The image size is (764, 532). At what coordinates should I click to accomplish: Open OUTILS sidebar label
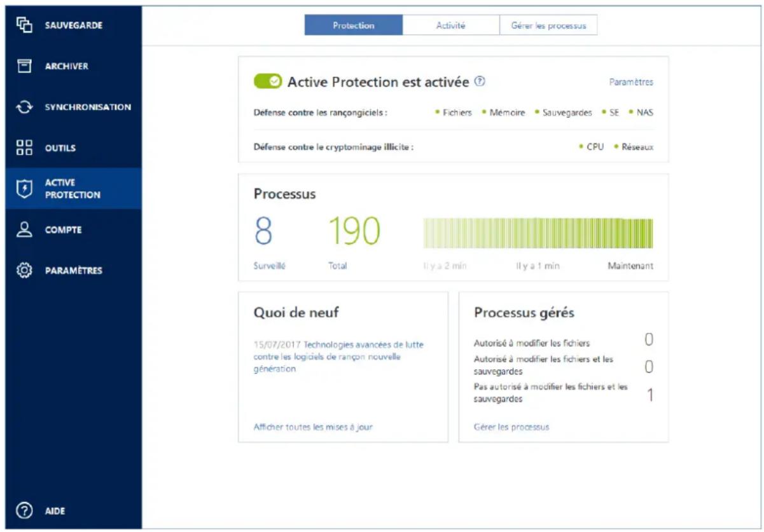tap(60, 148)
